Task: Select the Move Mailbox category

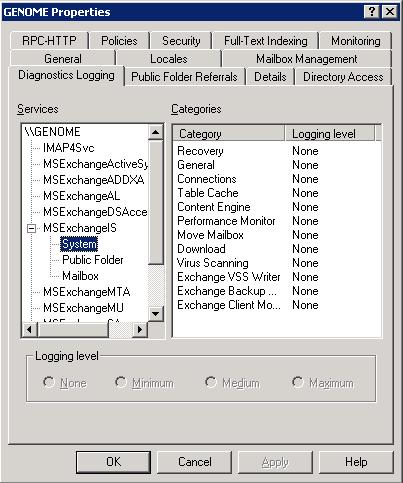Action: tap(277, 235)
